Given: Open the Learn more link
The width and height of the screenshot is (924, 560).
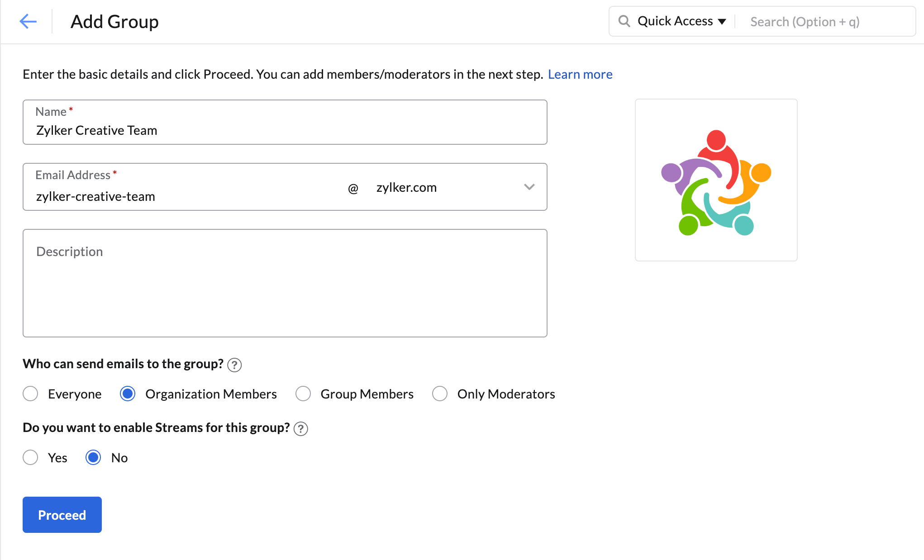Looking at the screenshot, I should click(580, 74).
